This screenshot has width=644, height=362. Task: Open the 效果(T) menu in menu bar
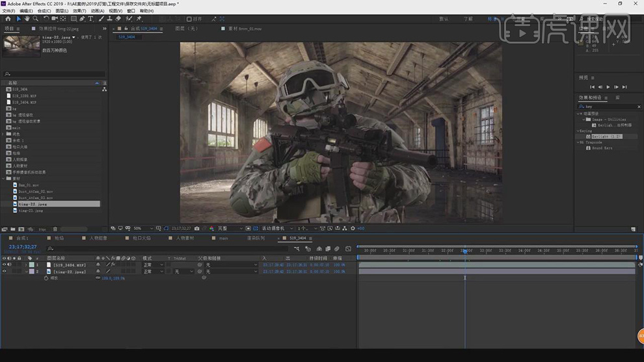79,11
